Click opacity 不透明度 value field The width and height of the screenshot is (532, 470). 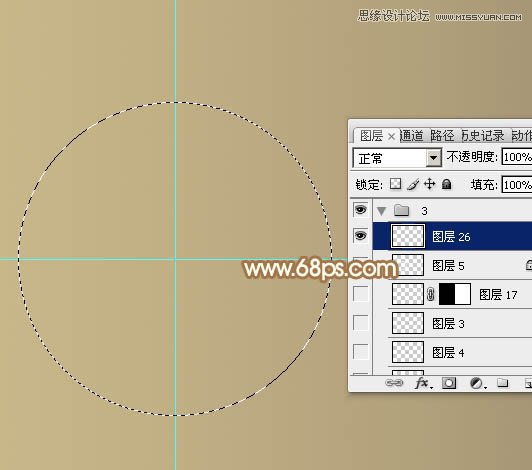pyautogui.click(x=517, y=157)
